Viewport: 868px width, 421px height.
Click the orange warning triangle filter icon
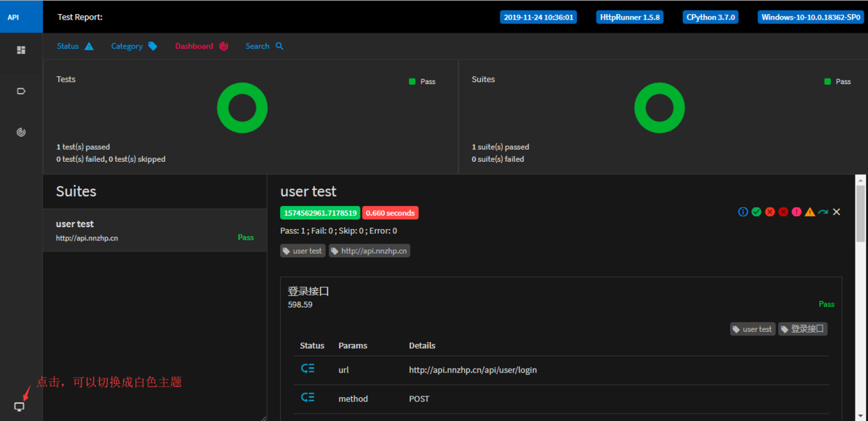tap(810, 212)
